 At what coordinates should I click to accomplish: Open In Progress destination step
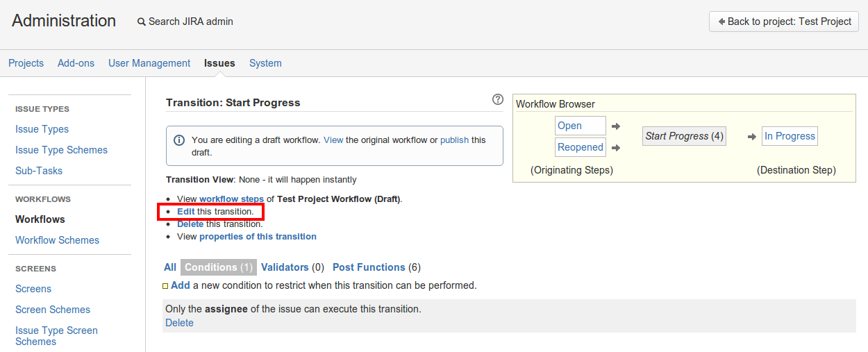coord(790,136)
